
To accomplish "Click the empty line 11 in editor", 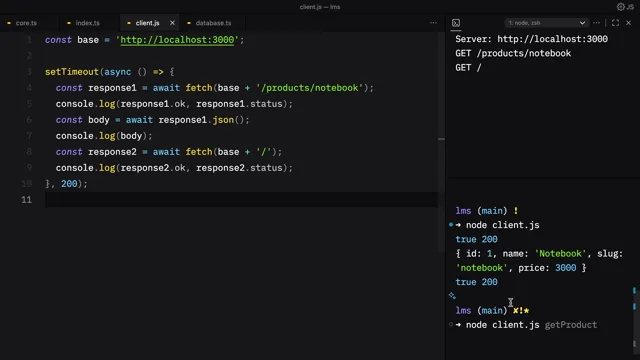I will (x=241, y=200).
